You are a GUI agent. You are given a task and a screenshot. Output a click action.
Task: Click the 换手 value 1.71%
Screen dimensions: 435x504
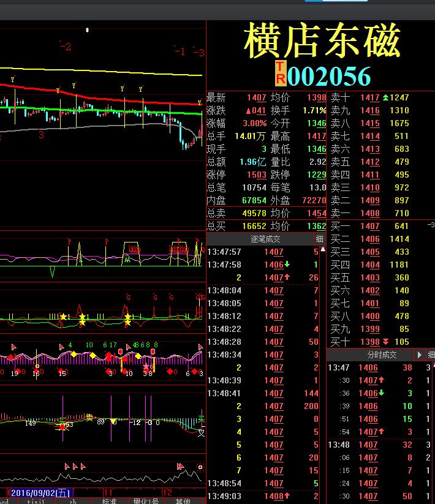[314, 111]
